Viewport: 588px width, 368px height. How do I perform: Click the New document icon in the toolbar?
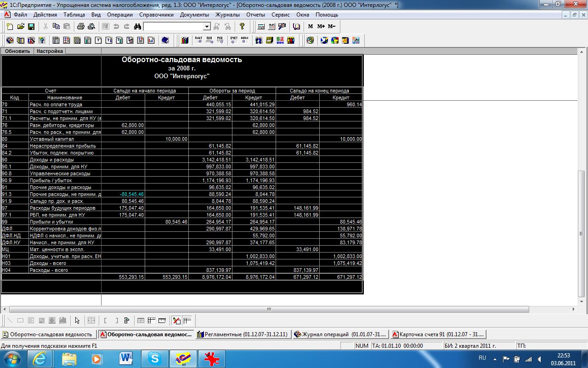(x=10, y=27)
